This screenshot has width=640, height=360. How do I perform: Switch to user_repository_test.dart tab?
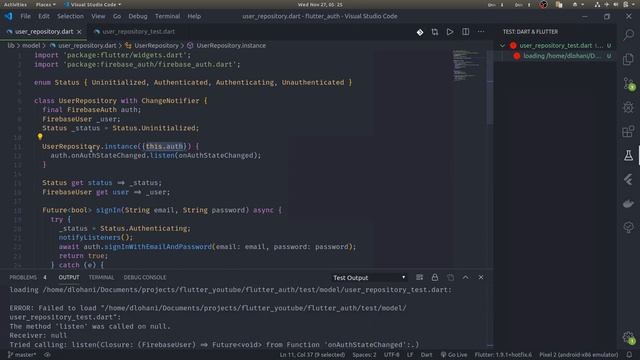click(138, 32)
